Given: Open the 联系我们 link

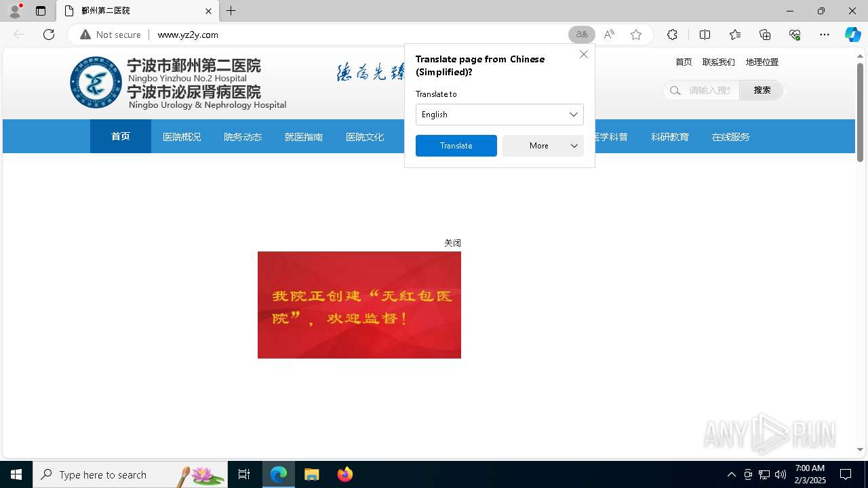Looking at the screenshot, I should click(x=719, y=62).
